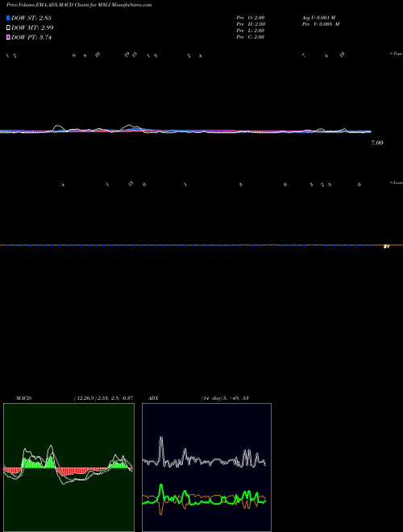403x532 pixels.
Task: Click the magenta DOW PT color swatch
Action: pos(8,37)
